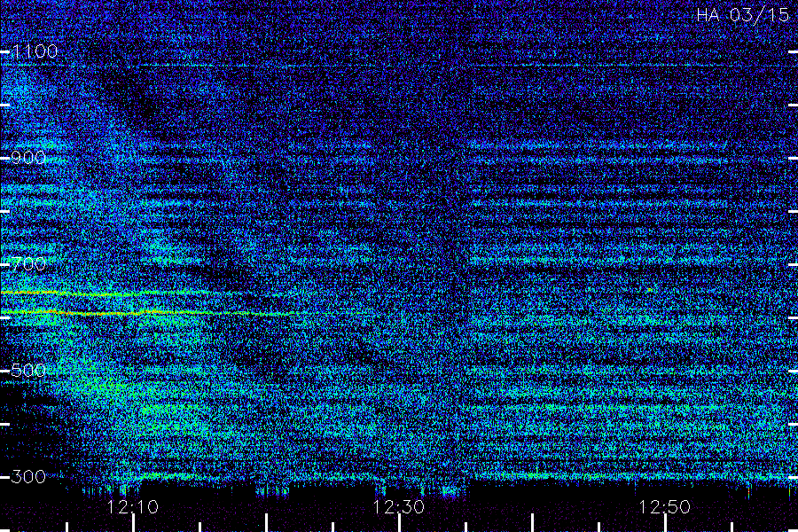The height and width of the screenshot is (532, 798).
Task: Click the HA 03/15 date label
Action: pos(742,15)
